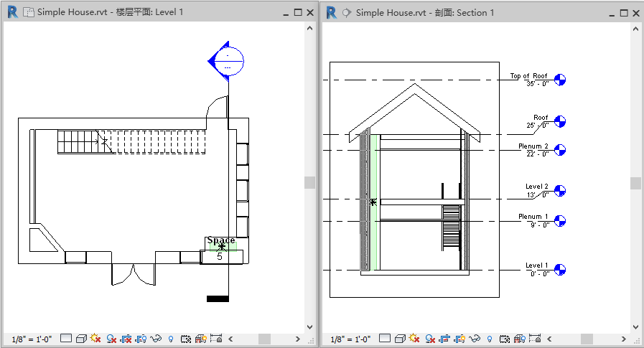Select the blue section head marker in plan
This screenshot has height=348, width=644.
click(226, 62)
